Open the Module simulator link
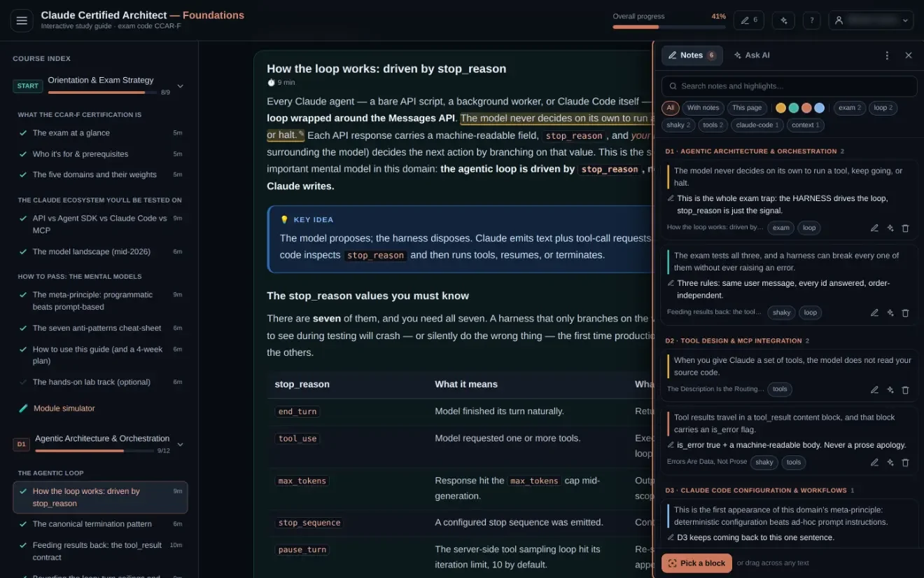Image resolution: width=924 pixels, height=578 pixels. coord(64,408)
